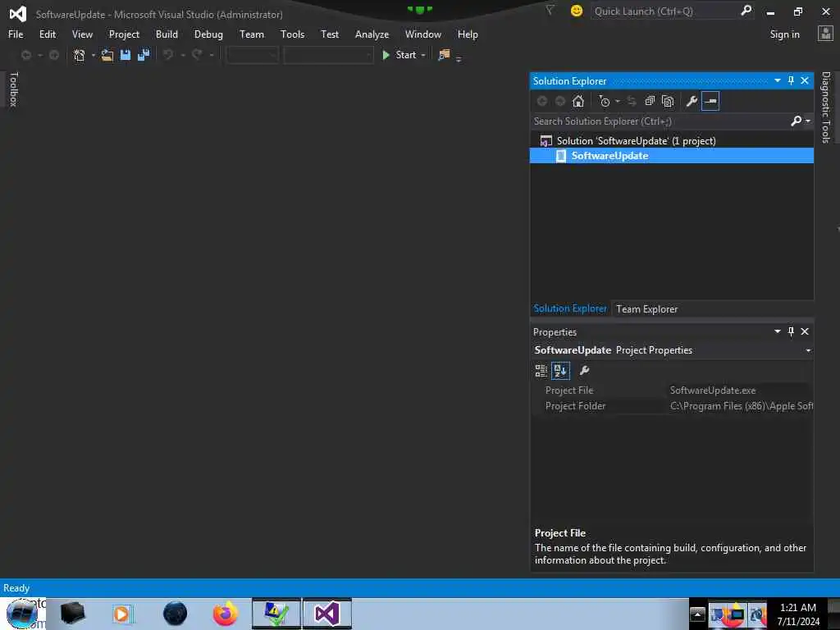This screenshot has height=630, width=840.
Task: Click the Find in Files icon
Action: 444,55
